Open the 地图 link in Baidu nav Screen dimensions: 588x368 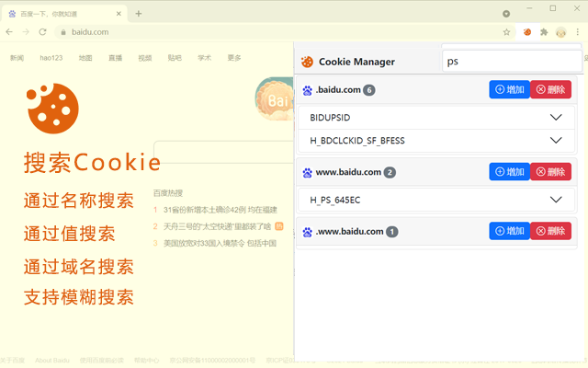(85, 58)
